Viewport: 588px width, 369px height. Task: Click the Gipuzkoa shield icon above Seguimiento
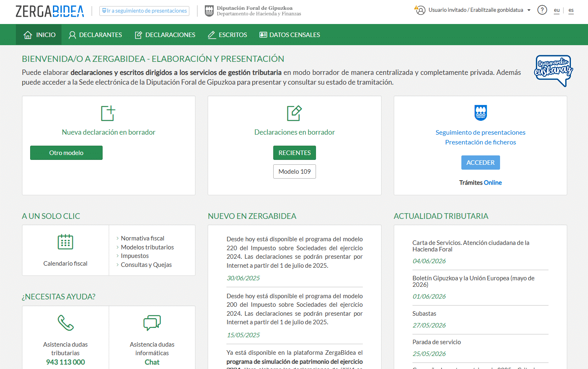coord(480,113)
